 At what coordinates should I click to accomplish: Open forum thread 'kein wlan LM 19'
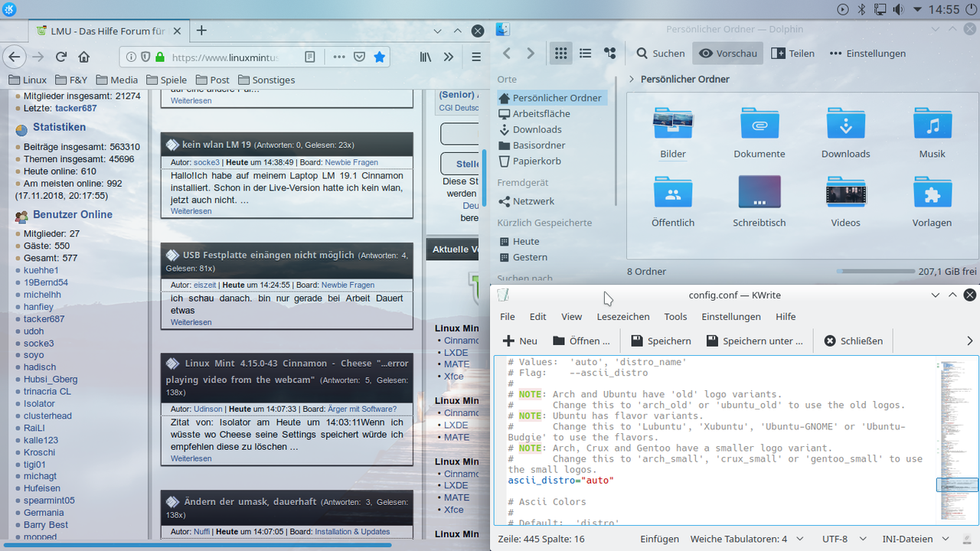point(217,145)
